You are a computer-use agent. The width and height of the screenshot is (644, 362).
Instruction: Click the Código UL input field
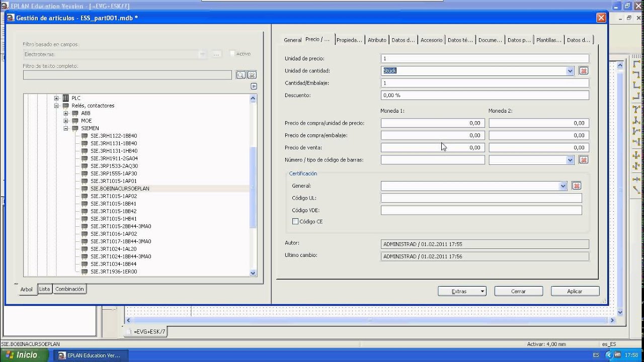coord(481,198)
